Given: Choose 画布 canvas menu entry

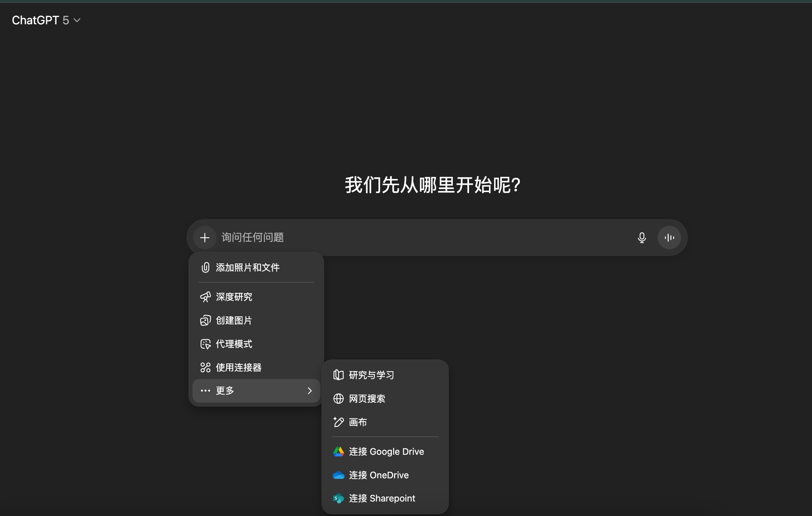Looking at the screenshot, I should coord(358,422).
